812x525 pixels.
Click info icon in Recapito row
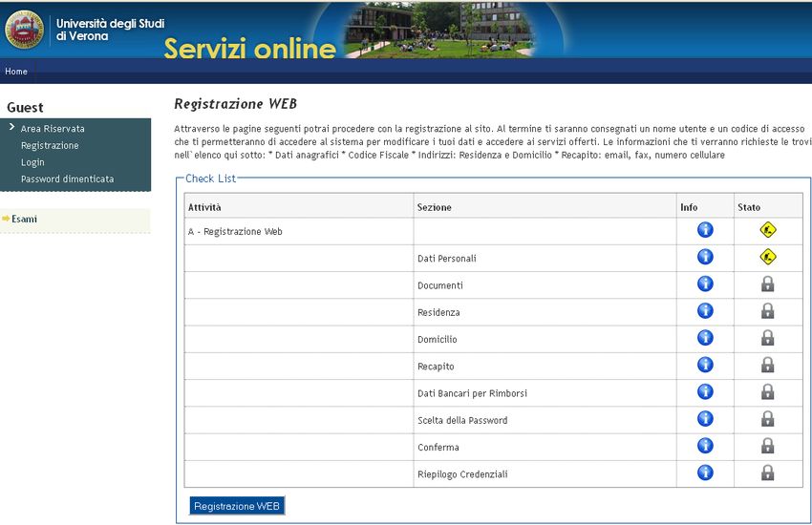coord(705,365)
